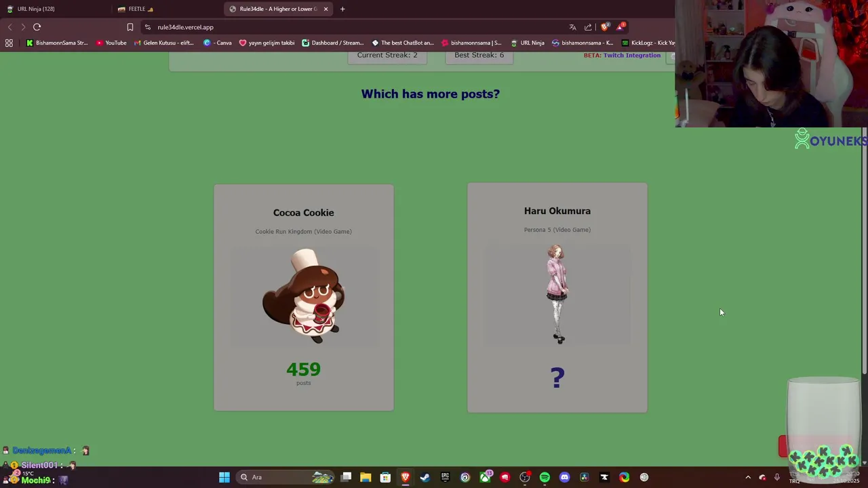
Task: Click the share icon in address bar
Action: pos(588,27)
